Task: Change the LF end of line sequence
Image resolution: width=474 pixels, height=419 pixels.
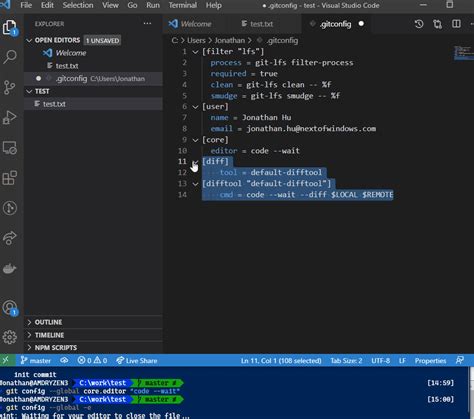Action: click(402, 361)
